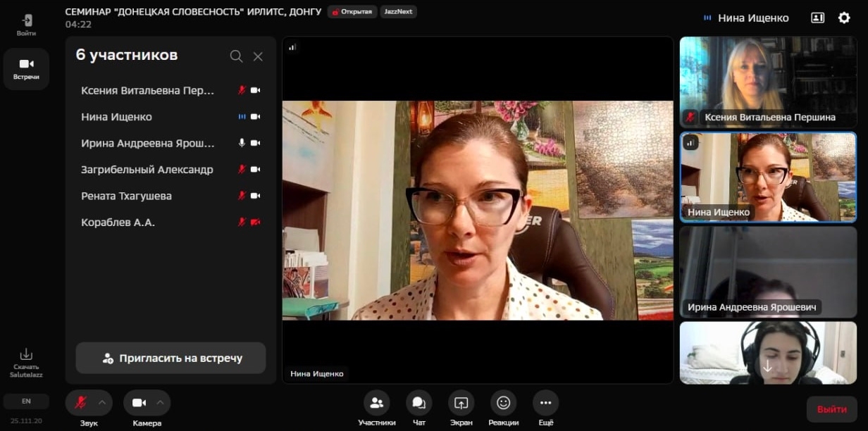Select Ксения Витальевна Першина video thumbnail

point(758,82)
